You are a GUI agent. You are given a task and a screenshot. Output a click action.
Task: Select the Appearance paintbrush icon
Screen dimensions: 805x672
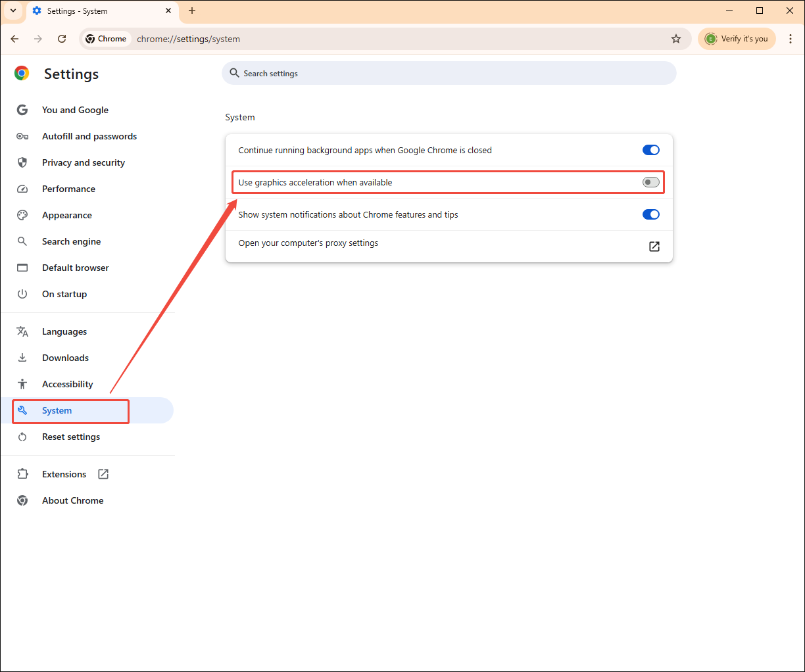(x=22, y=215)
